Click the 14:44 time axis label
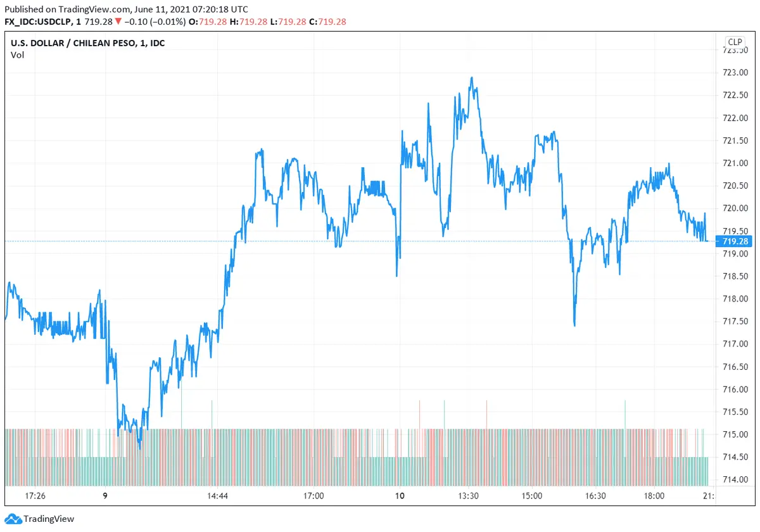The image size is (760, 532). click(x=217, y=496)
